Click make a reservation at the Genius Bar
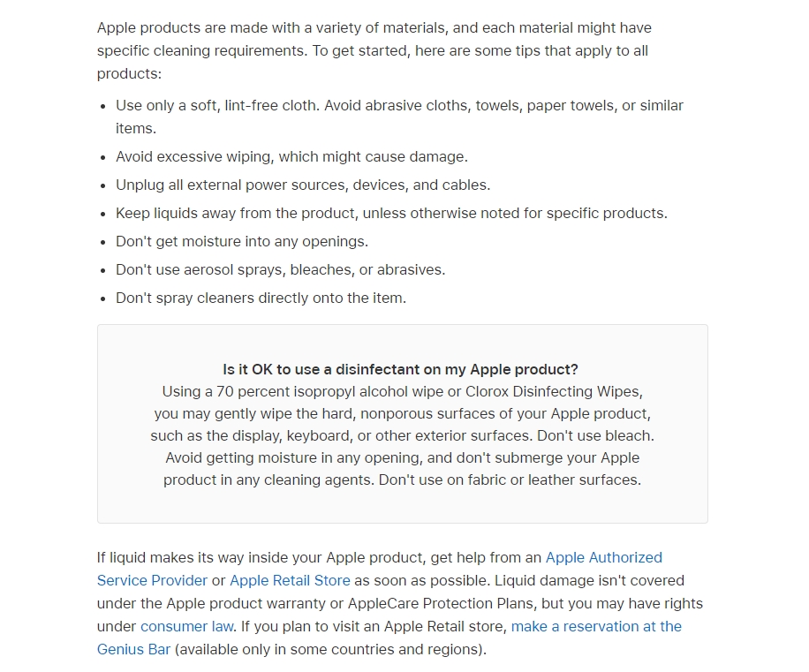Screen dimensions: 809x672 coord(596,627)
